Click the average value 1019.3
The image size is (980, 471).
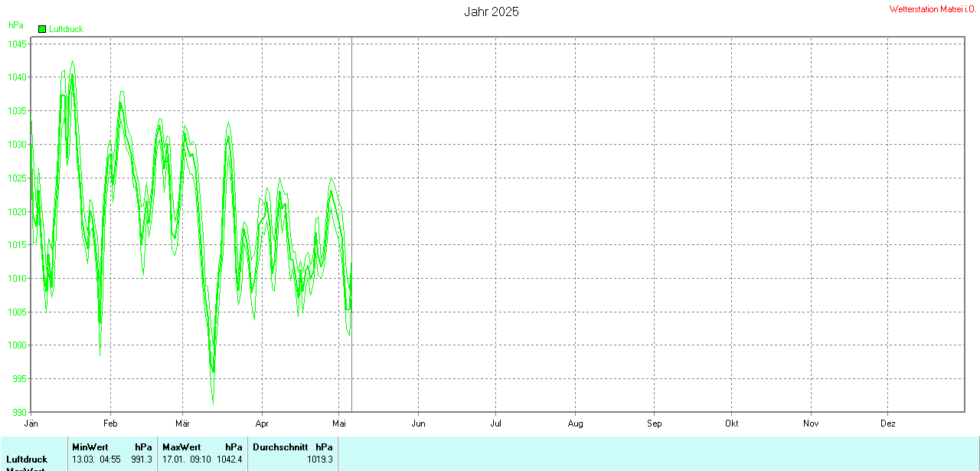(x=320, y=460)
